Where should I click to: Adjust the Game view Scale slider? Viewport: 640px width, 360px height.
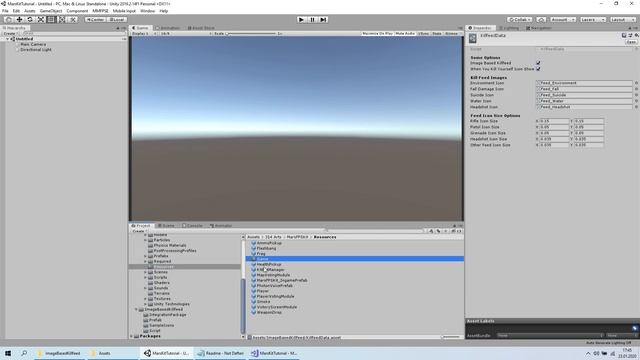point(251,33)
